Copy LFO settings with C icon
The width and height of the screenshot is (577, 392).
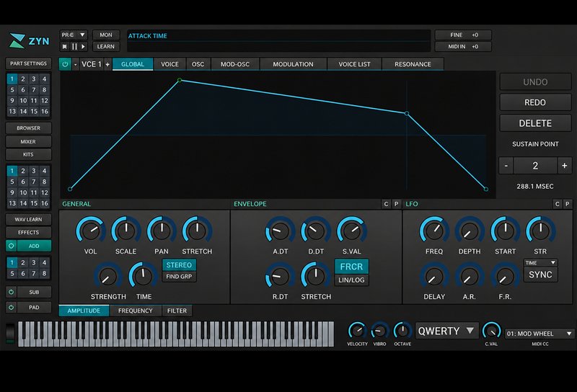coord(557,204)
